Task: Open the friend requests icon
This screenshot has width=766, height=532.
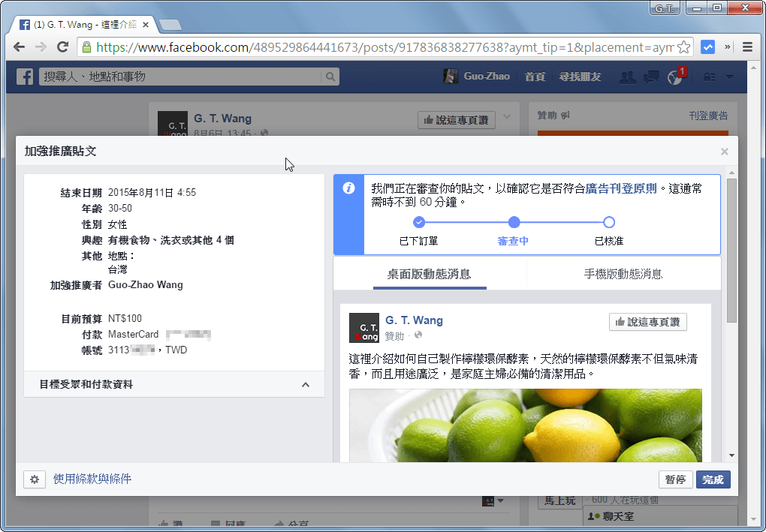Action: pyautogui.click(x=627, y=76)
